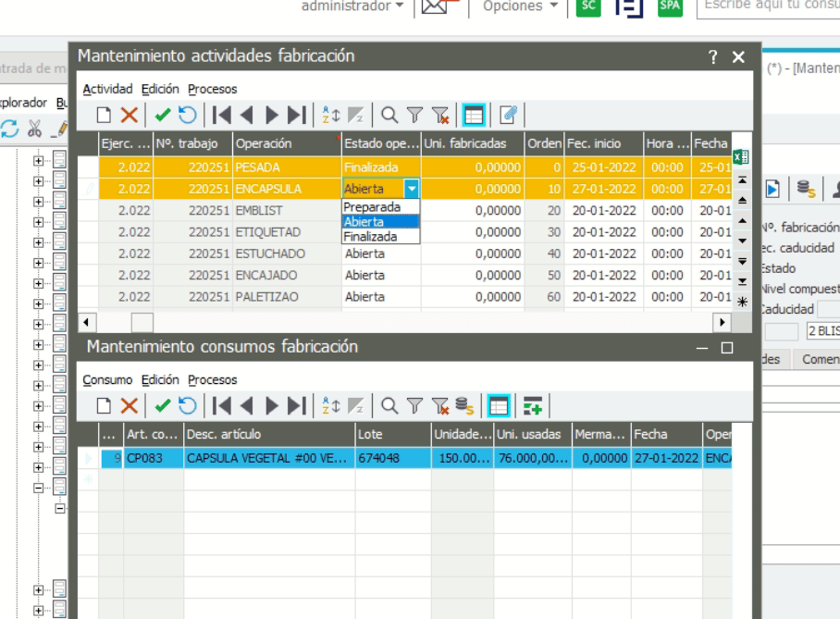
Task: Open the Consumo menu
Action: click(107, 380)
